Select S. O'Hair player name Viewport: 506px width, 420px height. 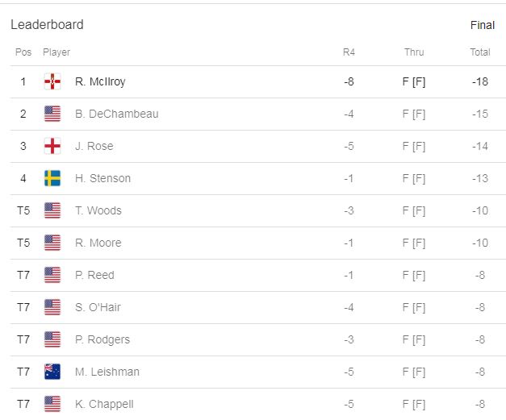98,307
